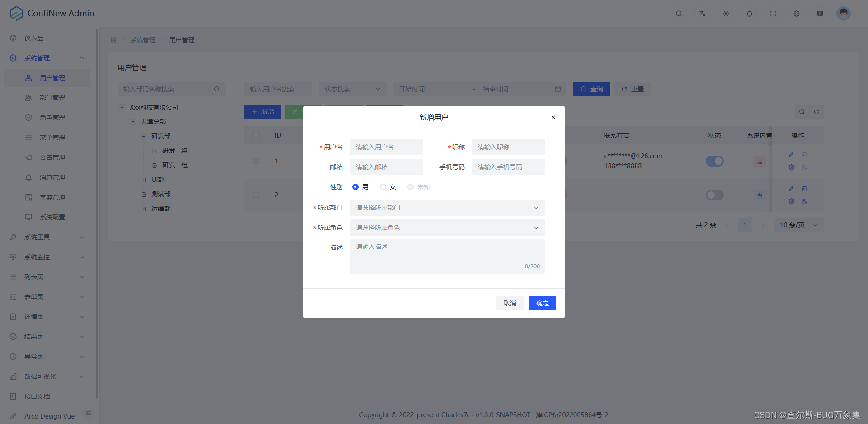868x424 pixels.
Task: Close the 新增用户 dialog with X
Action: click(553, 117)
